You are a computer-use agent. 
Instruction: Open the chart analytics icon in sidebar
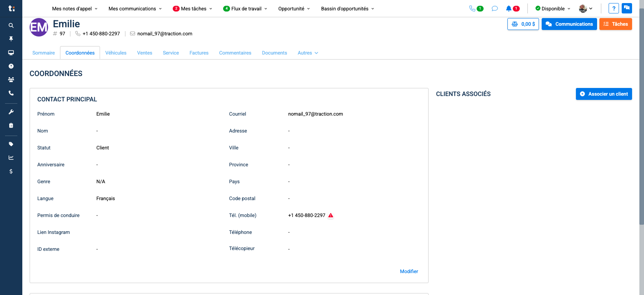point(11,157)
